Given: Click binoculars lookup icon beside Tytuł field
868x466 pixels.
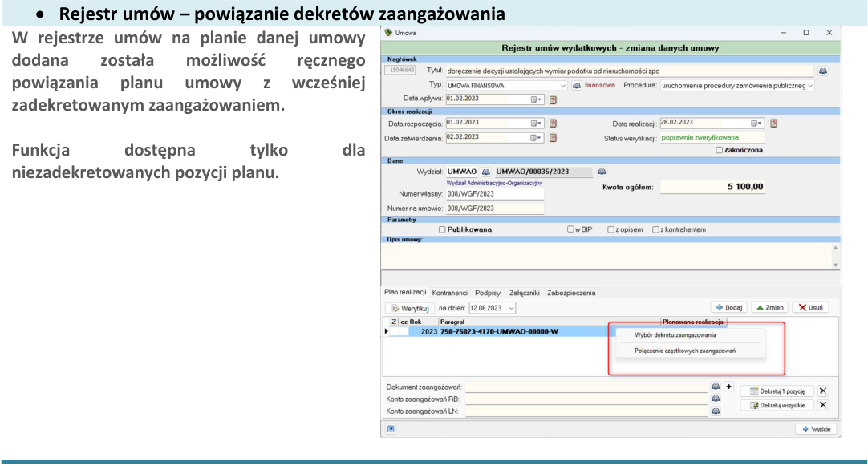Looking at the screenshot, I should [x=822, y=71].
